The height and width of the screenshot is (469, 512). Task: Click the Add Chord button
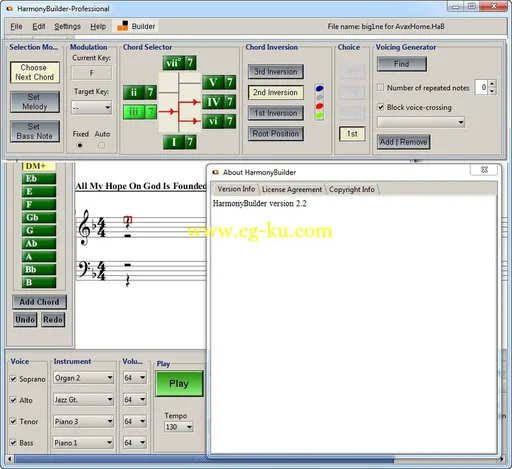pos(39,302)
